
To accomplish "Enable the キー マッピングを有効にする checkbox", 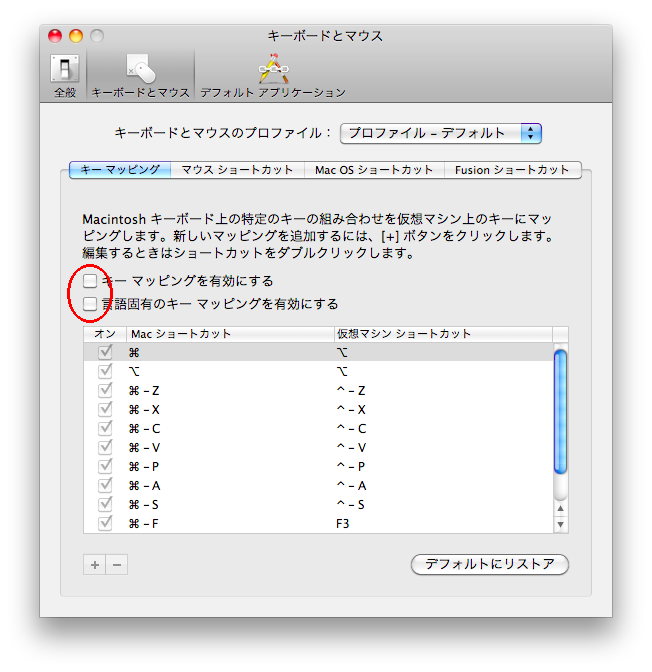I will pos(90,281).
